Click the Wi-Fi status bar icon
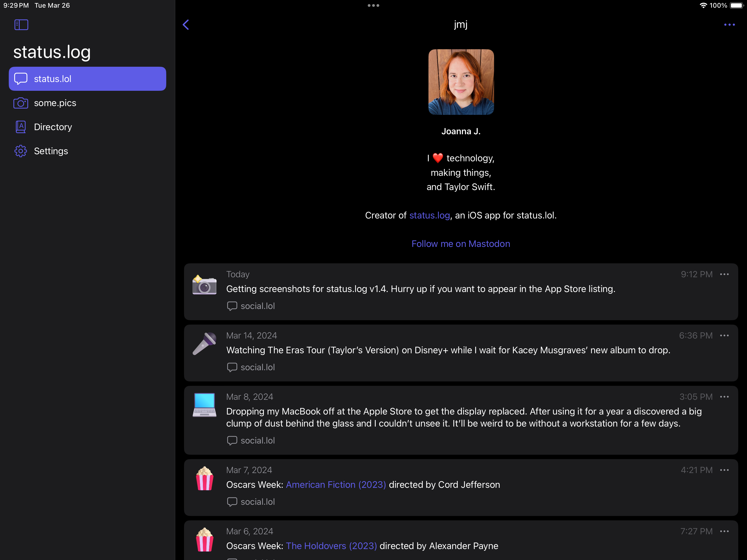This screenshot has width=747, height=560. pos(703,5)
